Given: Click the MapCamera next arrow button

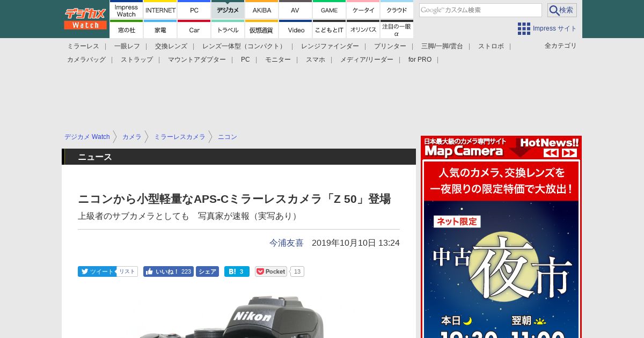Looking at the screenshot, I should click(x=569, y=153).
